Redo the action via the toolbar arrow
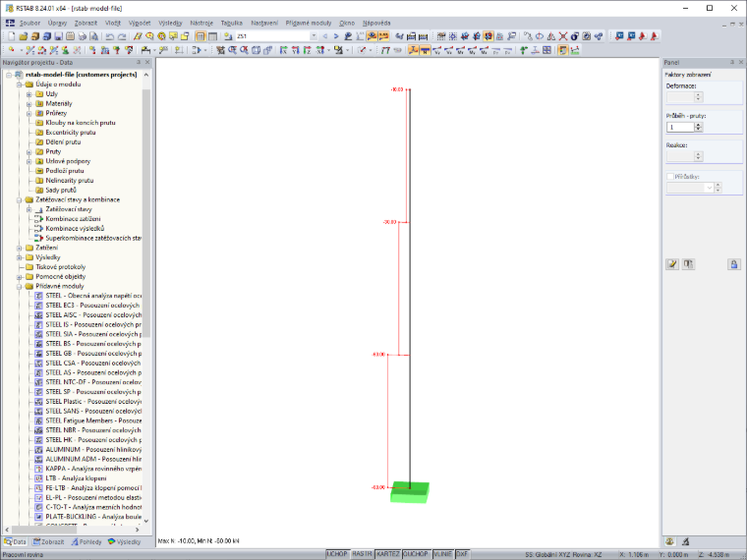This screenshot has width=747, height=560. (x=122, y=36)
